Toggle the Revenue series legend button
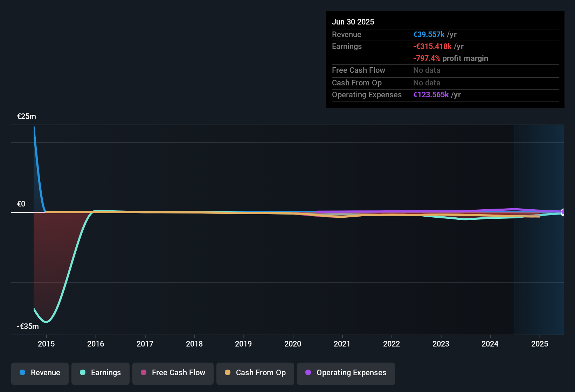Viewport: 575px width, 392px height. point(40,373)
